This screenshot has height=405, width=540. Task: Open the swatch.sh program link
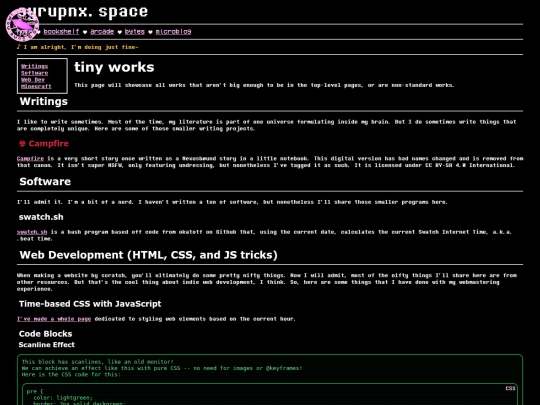32,232
